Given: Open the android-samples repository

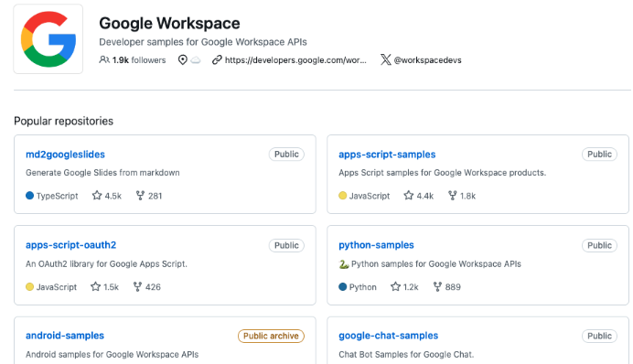Looking at the screenshot, I should tap(65, 336).
